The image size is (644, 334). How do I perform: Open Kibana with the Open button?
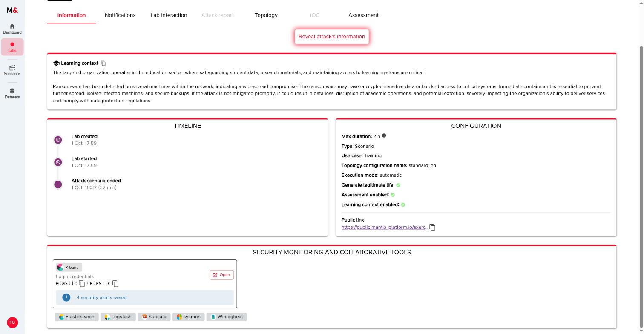pos(221,275)
